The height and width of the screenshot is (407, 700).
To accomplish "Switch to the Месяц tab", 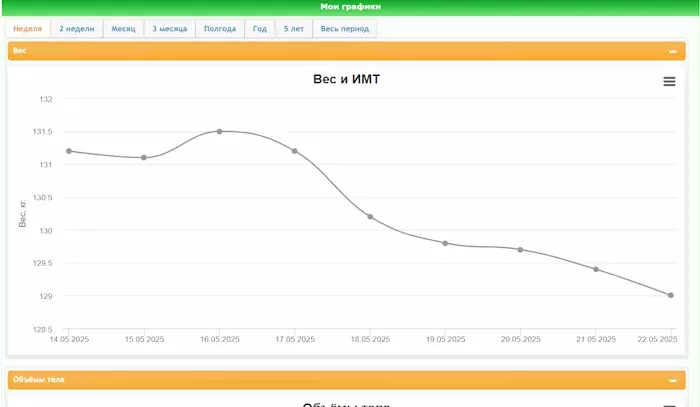I will tap(123, 29).
